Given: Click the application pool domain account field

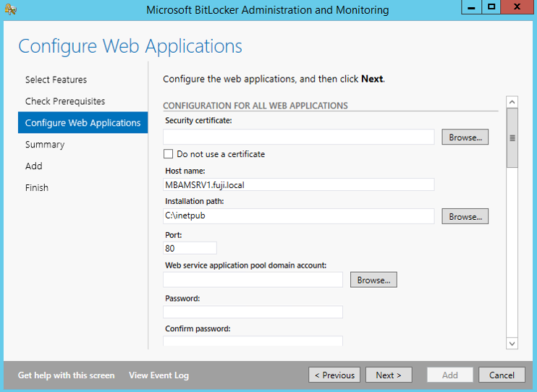Looking at the screenshot, I should tap(253, 280).
